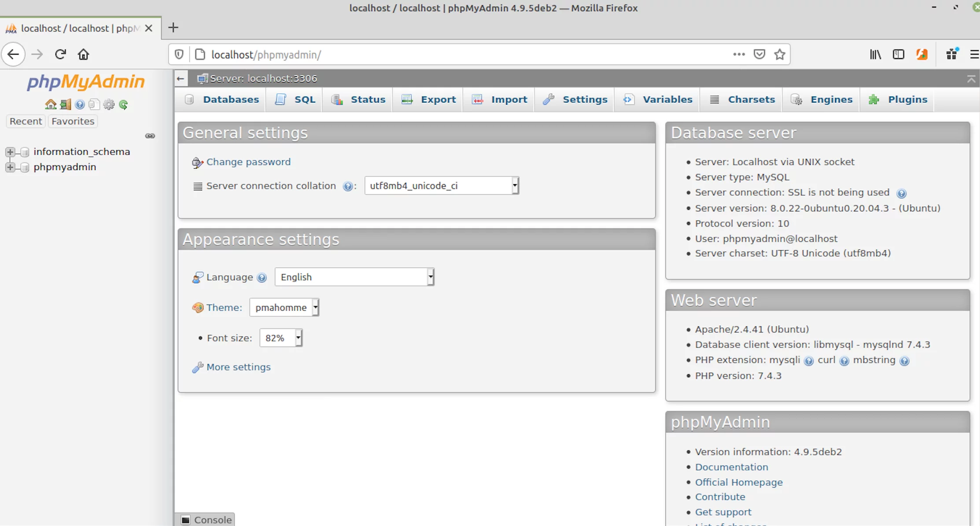Viewport: 980px width, 526px height.
Task: Click the Firefox home button
Action: pyautogui.click(x=83, y=54)
